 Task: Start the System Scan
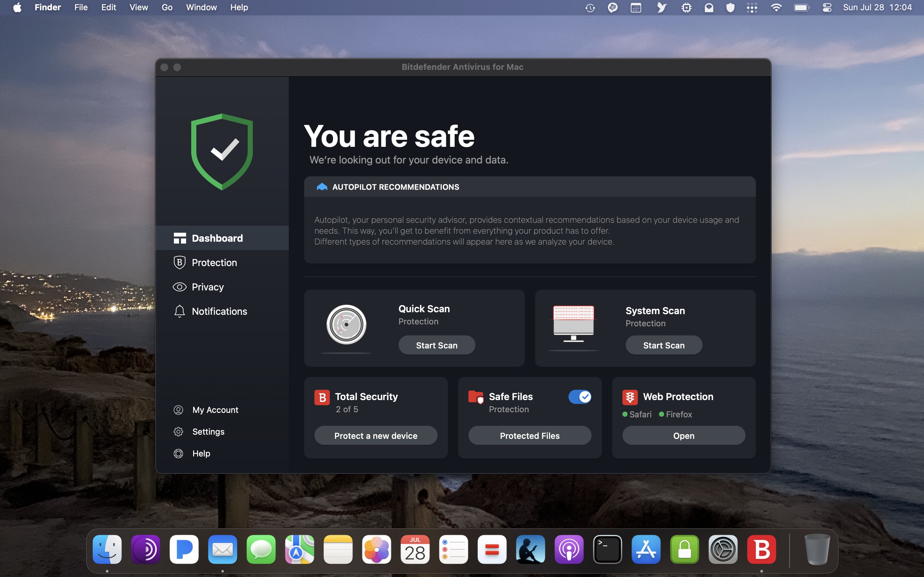point(663,345)
